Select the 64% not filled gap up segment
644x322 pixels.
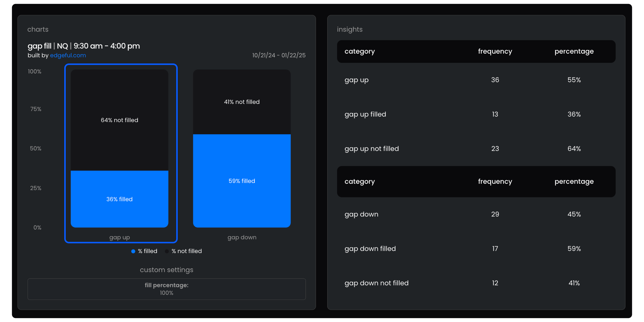(x=119, y=120)
